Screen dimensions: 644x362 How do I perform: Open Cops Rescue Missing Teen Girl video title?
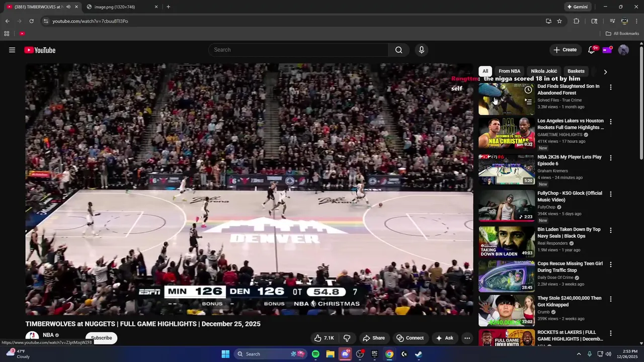570,267
